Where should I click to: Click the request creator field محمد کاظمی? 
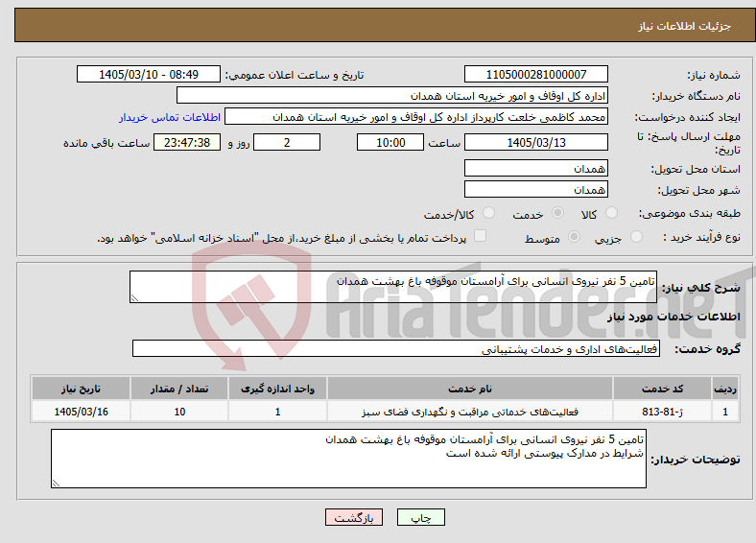point(416,117)
